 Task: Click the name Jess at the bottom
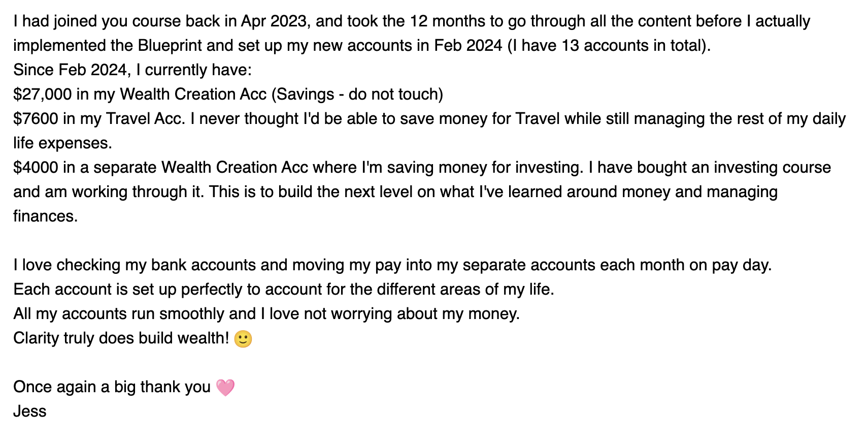tap(30, 411)
